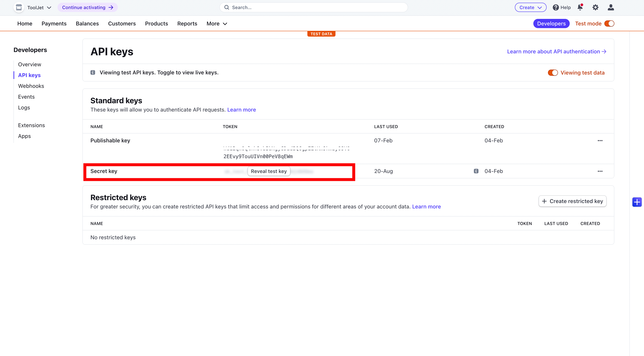Click Reveal test key button
644x356 pixels.
tap(269, 171)
